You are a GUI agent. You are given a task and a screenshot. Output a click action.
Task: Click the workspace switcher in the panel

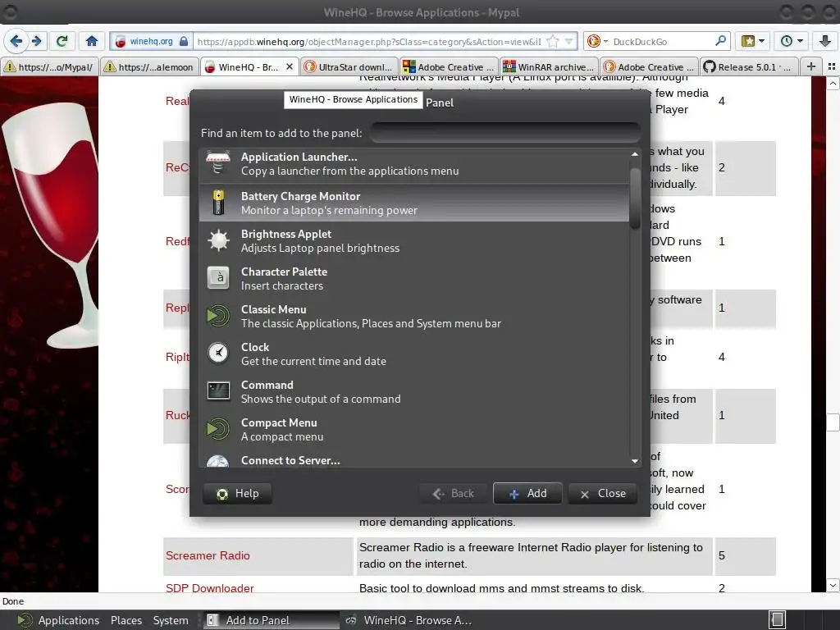pyautogui.click(x=778, y=620)
